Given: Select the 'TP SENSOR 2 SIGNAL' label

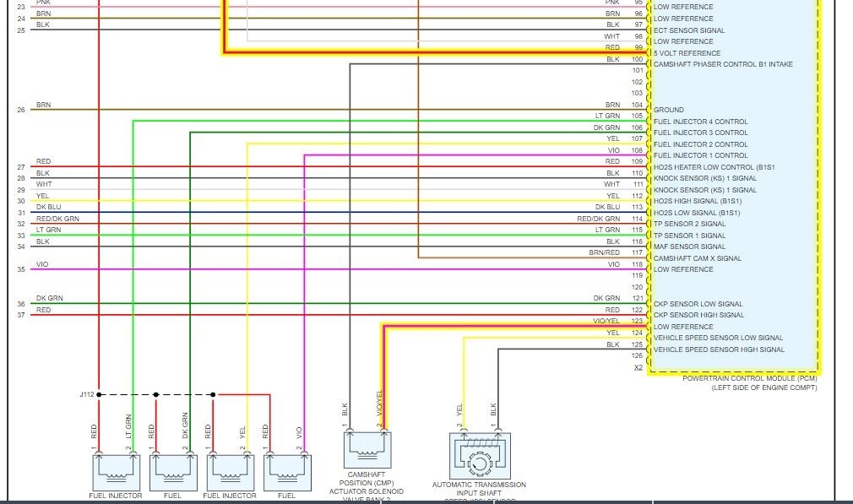Looking at the screenshot, I should pyautogui.click(x=689, y=224).
